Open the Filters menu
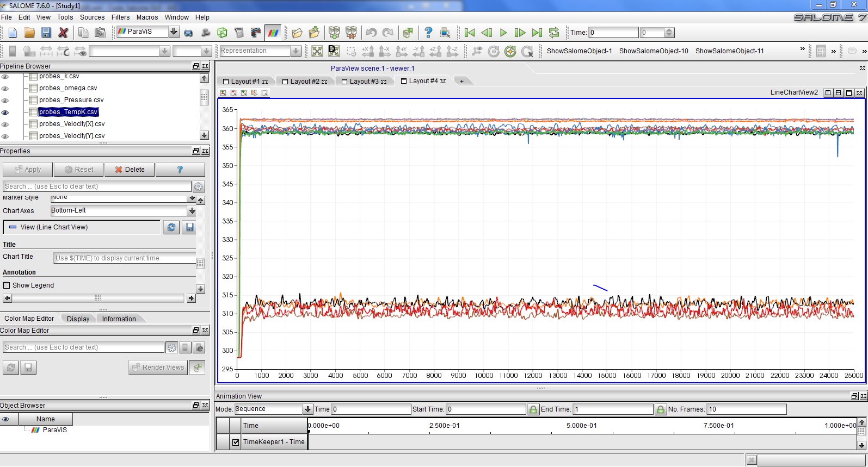This screenshot has height=467, width=868. click(120, 17)
